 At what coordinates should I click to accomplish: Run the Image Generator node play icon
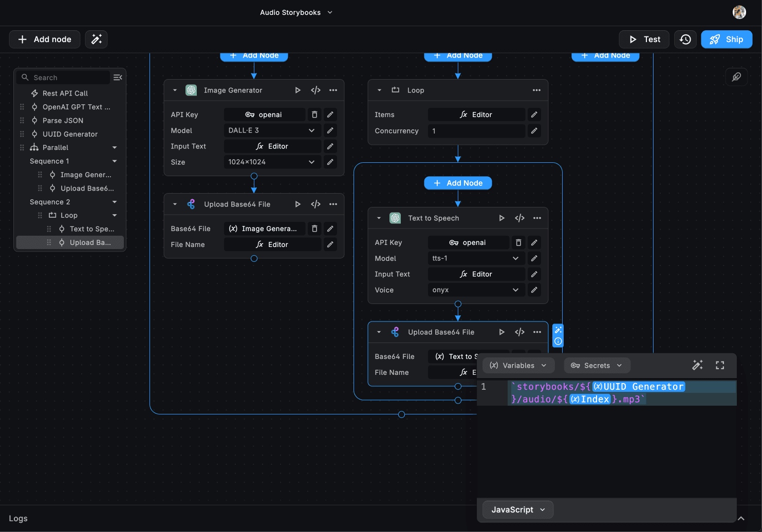pos(298,90)
